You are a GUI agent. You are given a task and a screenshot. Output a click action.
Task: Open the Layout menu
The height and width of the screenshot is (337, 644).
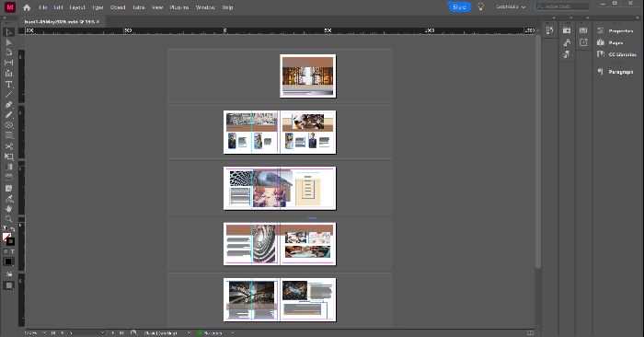77,7
